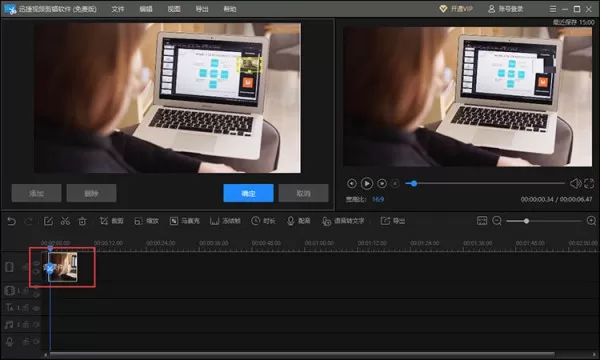The height and width of the screenshot is (360, 600).
Task: Click the timeline horizontal scrollbar
Action: click(302, 354)
